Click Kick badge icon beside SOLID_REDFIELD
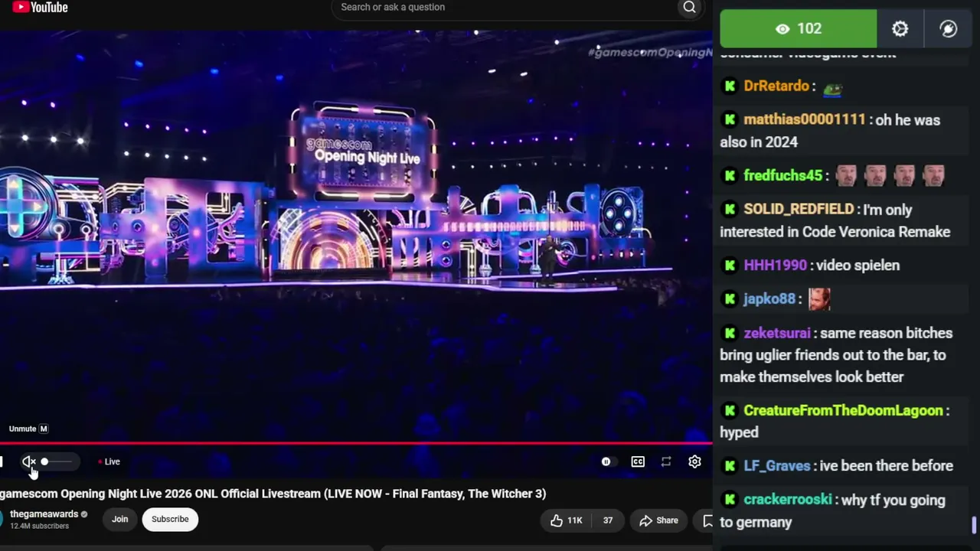This screenshot has height=551, width=980. pyautogui.click(x=730, y=209)
